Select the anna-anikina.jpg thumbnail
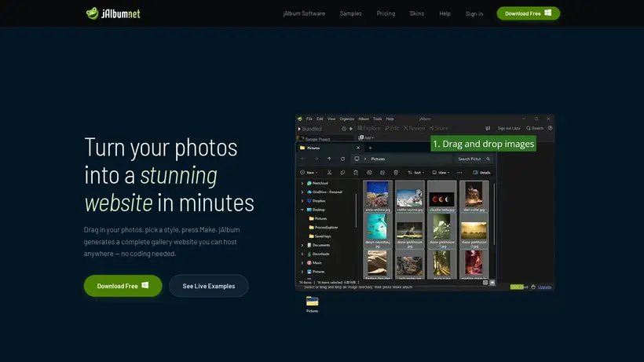This screenshot has width=644, height=362. point(378,196)
